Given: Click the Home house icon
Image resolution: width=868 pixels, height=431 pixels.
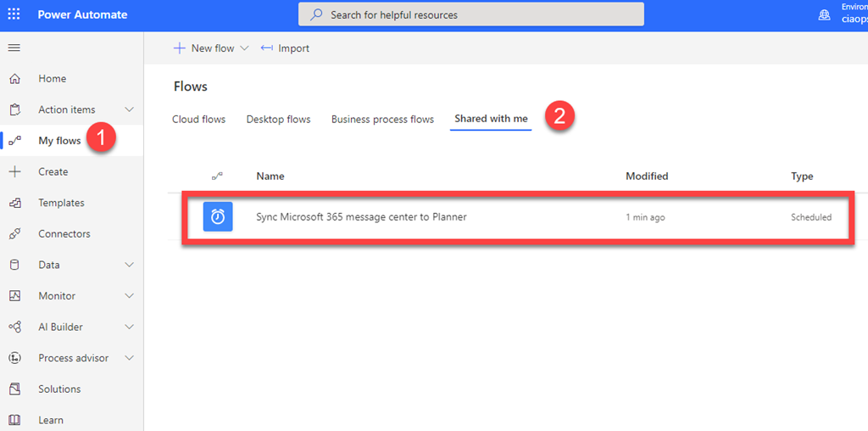Looking at the screenshot, I should coord(14,79).
